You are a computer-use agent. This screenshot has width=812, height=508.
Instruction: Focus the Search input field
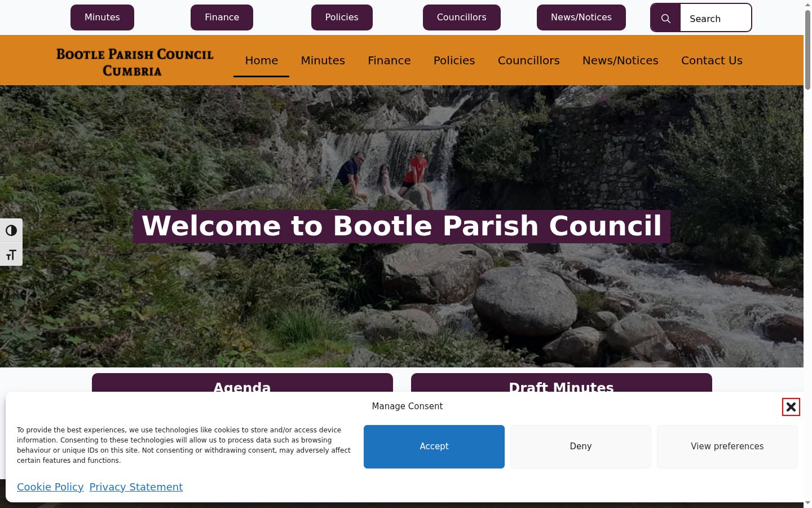coord(715,18)
